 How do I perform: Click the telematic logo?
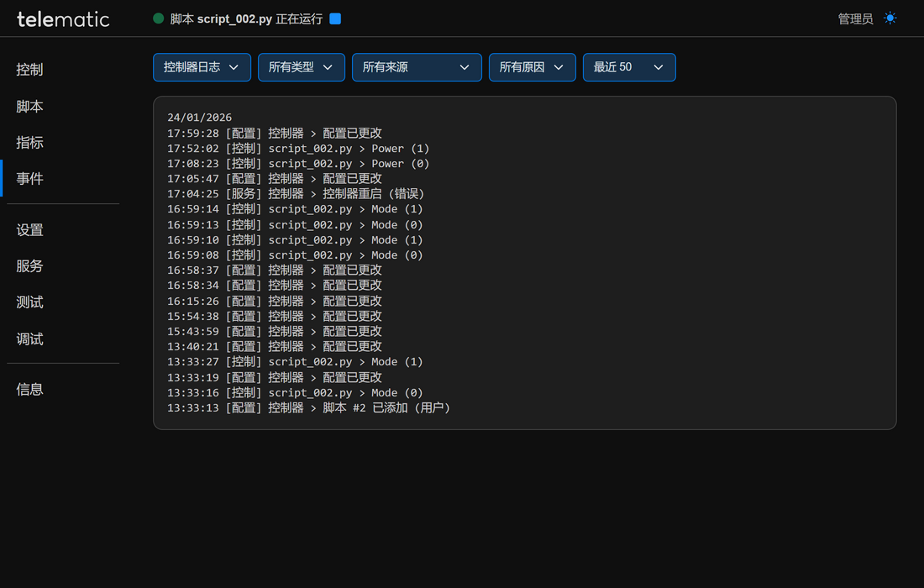click(63, 18)
